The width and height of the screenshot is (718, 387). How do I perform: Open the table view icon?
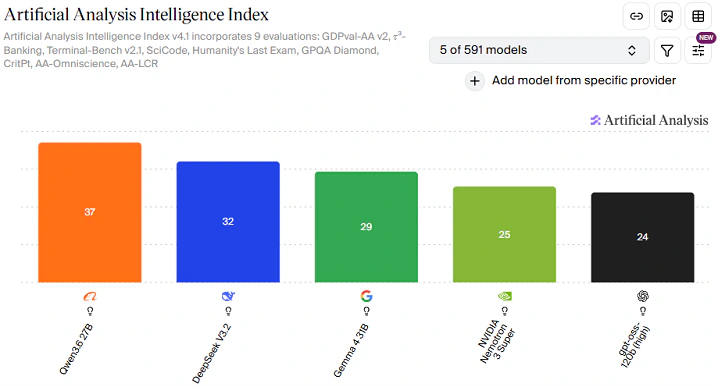[x=698, y=16]
